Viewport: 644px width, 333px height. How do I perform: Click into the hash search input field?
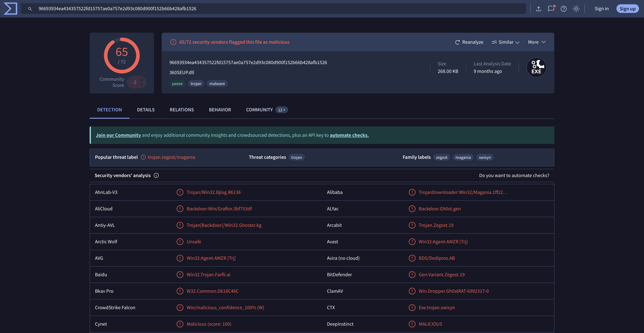pos(273,9)
